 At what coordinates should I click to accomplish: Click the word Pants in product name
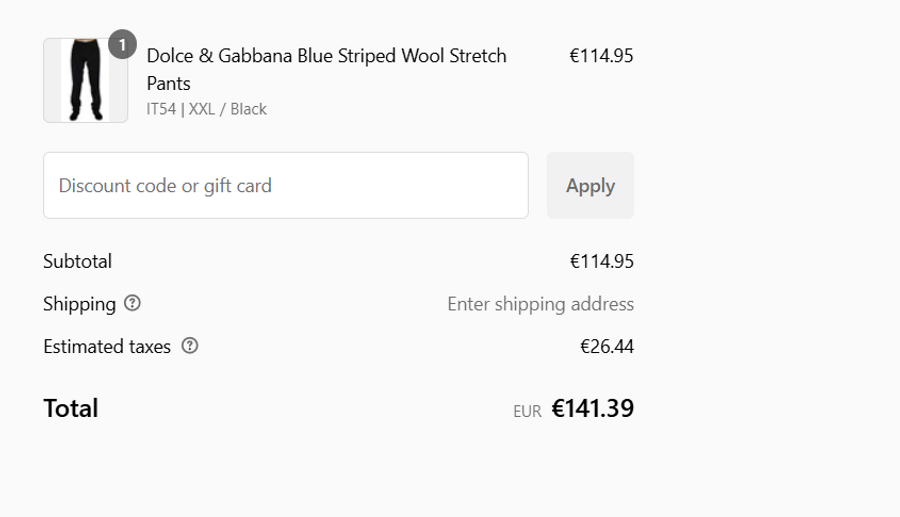coord(168,83)
